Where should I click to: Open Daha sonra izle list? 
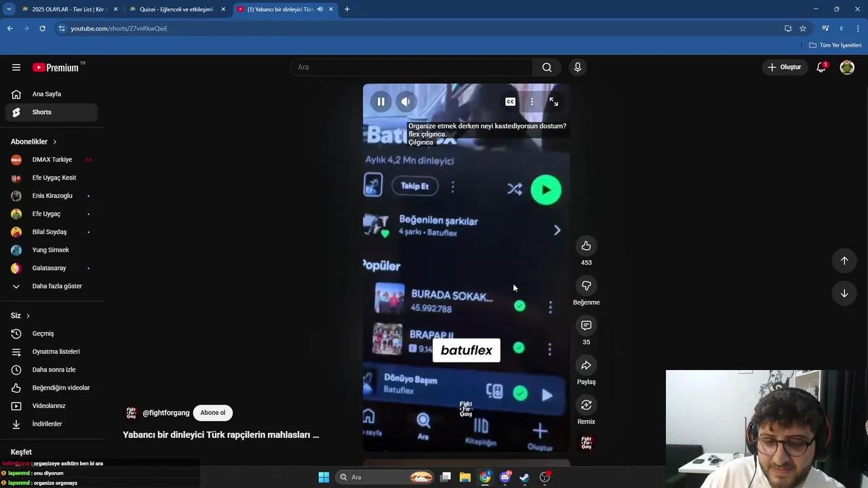52,369
